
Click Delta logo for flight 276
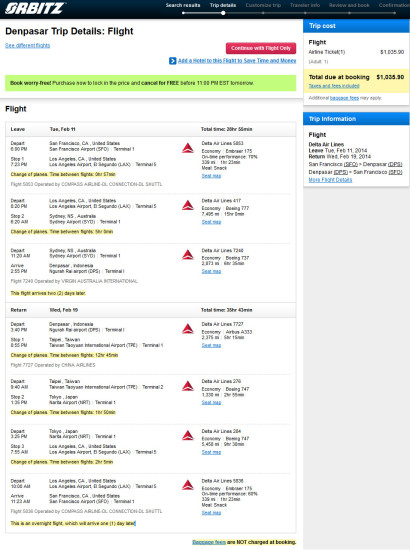click(x=188, y=386)
